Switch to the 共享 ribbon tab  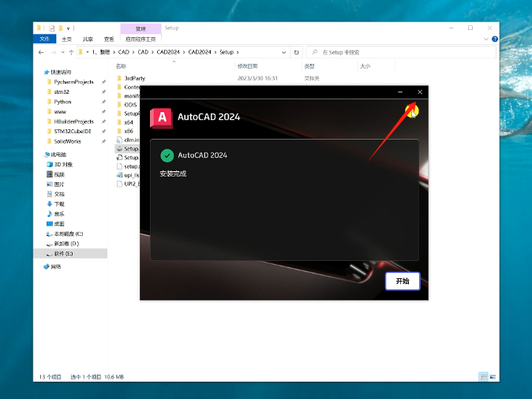[x=88, y=39]
